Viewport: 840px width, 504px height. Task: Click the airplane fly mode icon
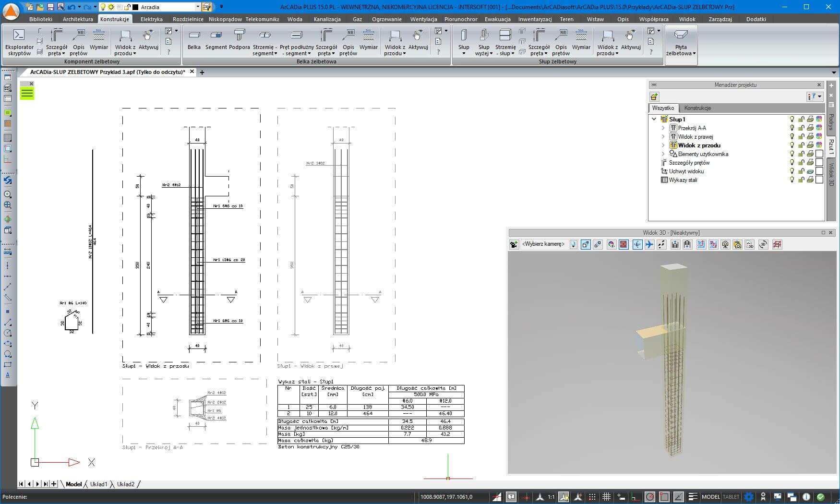point(649,244)
